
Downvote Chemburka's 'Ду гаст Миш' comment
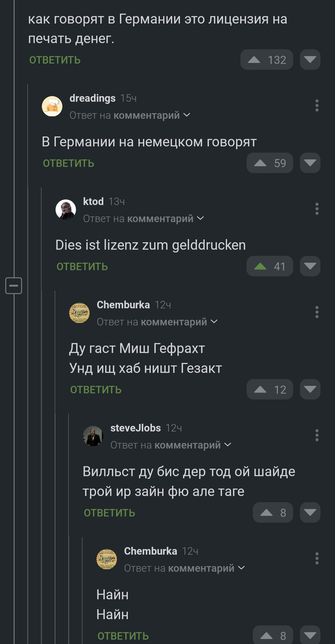[310, 389]
